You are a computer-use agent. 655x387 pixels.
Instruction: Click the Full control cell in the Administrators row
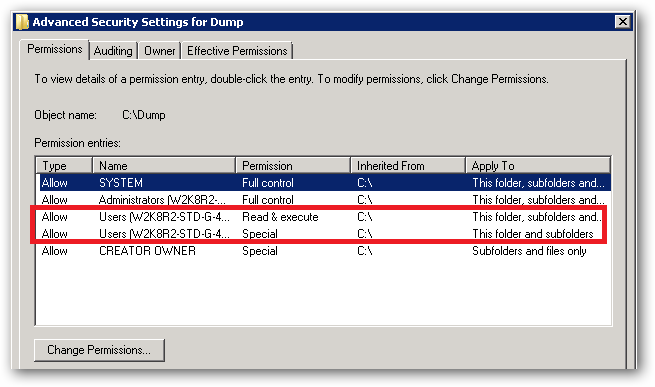(x=268, y=200)
